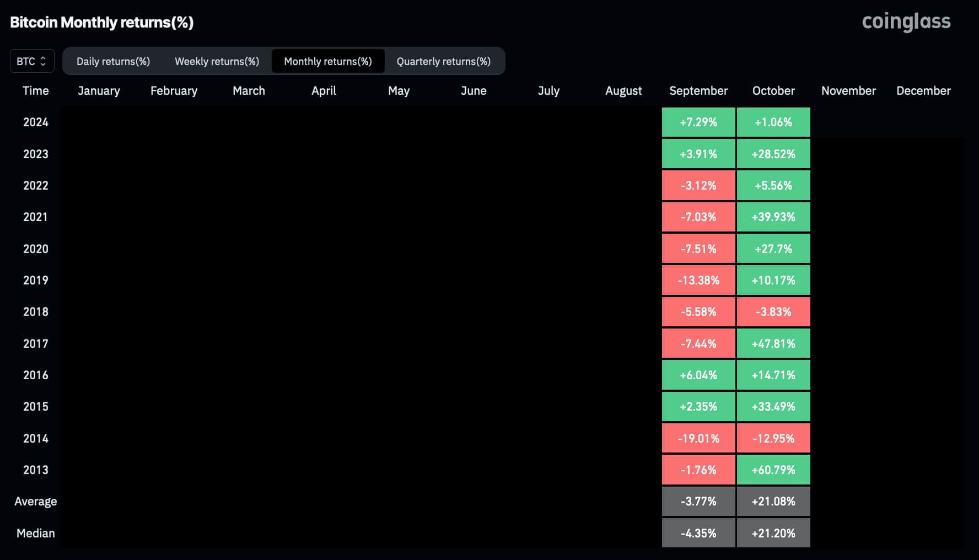Click the coinglass logo

[x=906, y=22]
